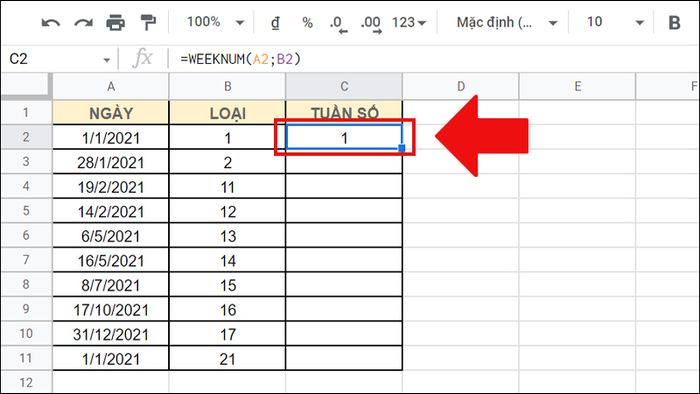Click the LOẠI cell with value 13
This screenshot has height=394, width=700.
tap(227, 236)
